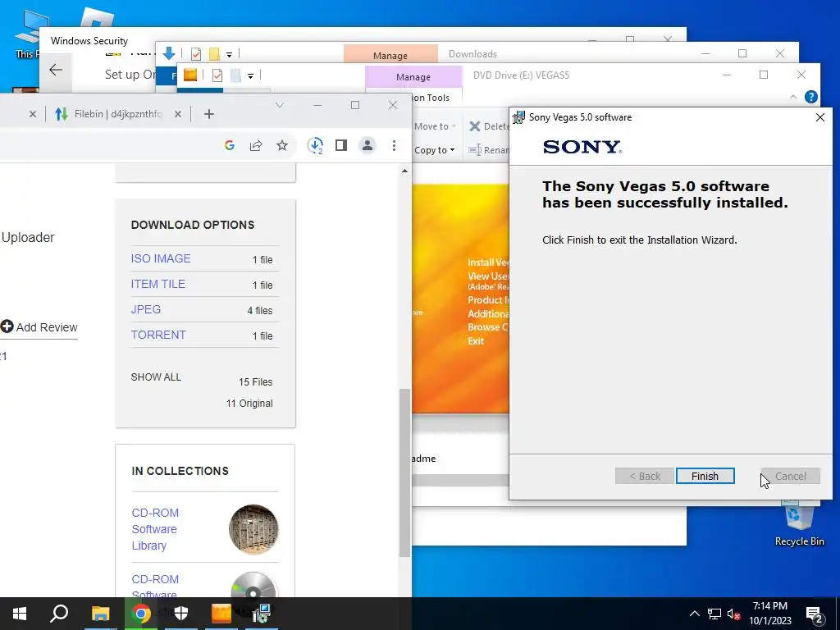The width and height of the screenshot is (840, 630).
Task: Open the Chrome three-dot menu
Action: (394, 145)
